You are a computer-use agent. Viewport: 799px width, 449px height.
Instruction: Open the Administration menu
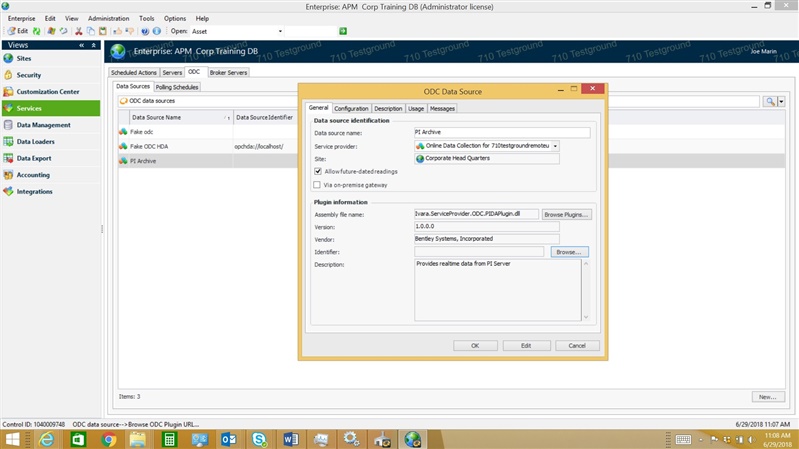[x=108, y=18]
